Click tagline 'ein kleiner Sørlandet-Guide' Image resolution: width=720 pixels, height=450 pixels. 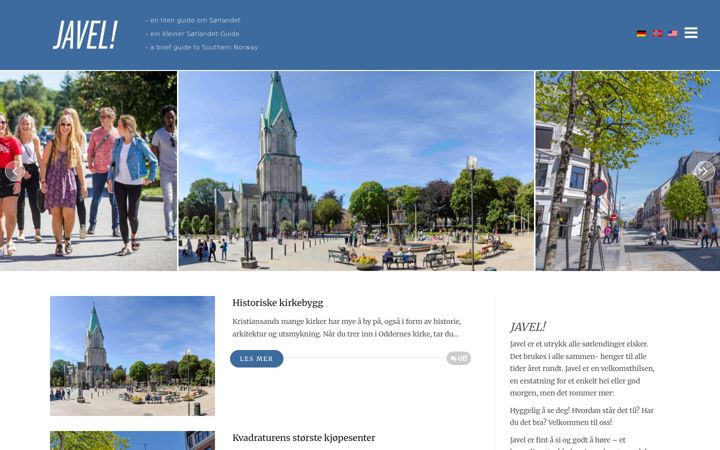click(x=192, y=34)
